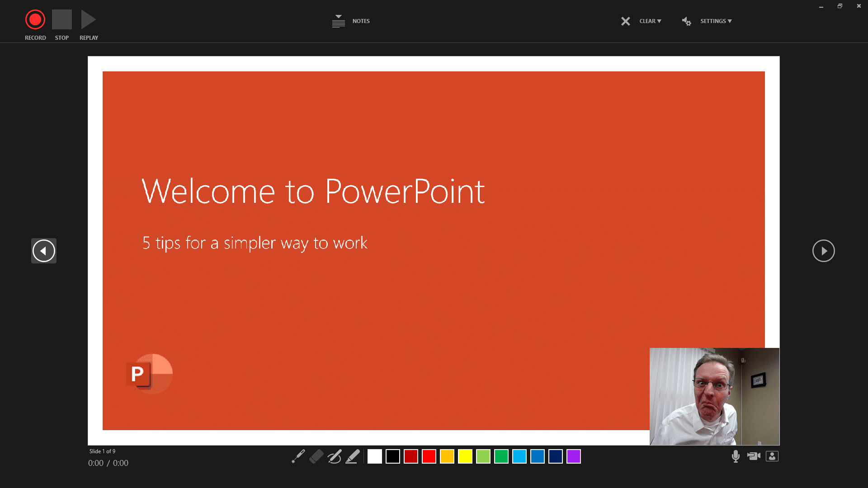Screen dimensions: 868x488
Task: Click the Settings gear icon
Action: click(687, 21)
